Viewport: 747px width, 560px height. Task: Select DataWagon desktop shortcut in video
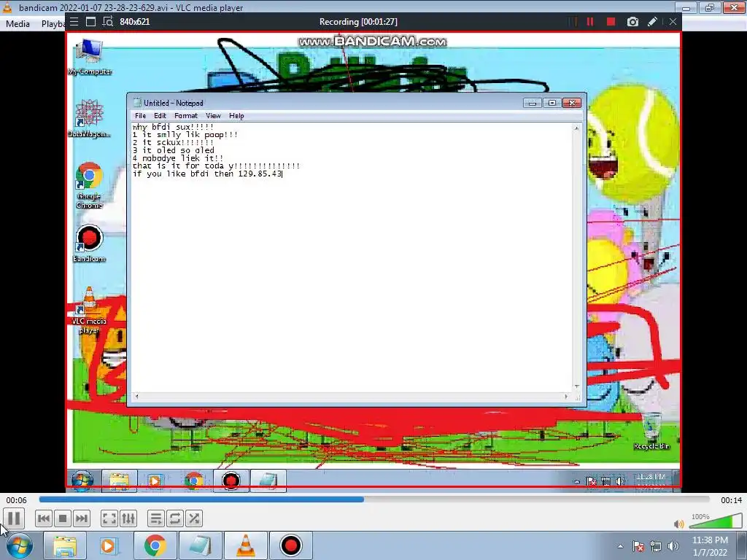pos(89,119)
